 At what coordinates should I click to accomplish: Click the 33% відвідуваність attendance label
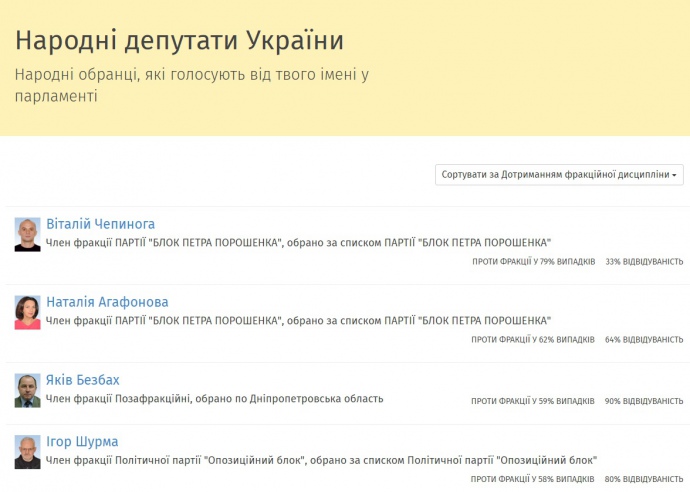click(644, 262)
